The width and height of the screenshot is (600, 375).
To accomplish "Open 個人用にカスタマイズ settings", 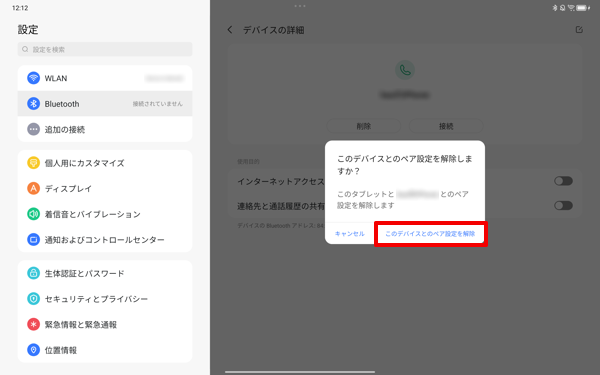I will (x=105, y=163).
